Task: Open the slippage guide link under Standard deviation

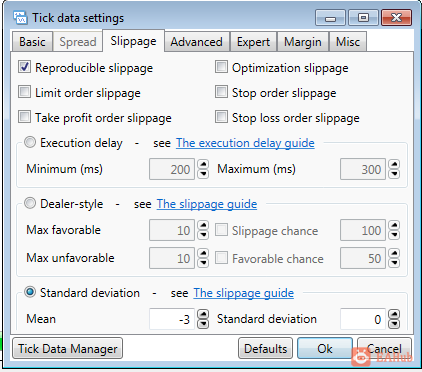Action: [244, 293]
